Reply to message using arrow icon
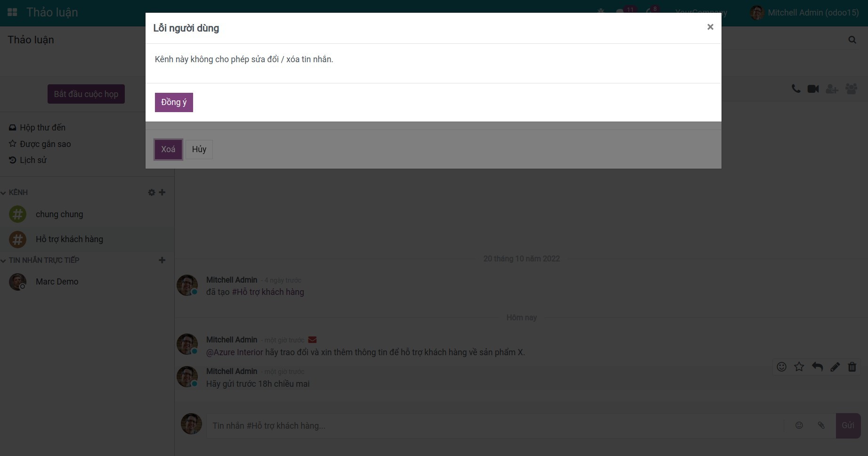The image size is (868, 456). (x=817, y=367)
